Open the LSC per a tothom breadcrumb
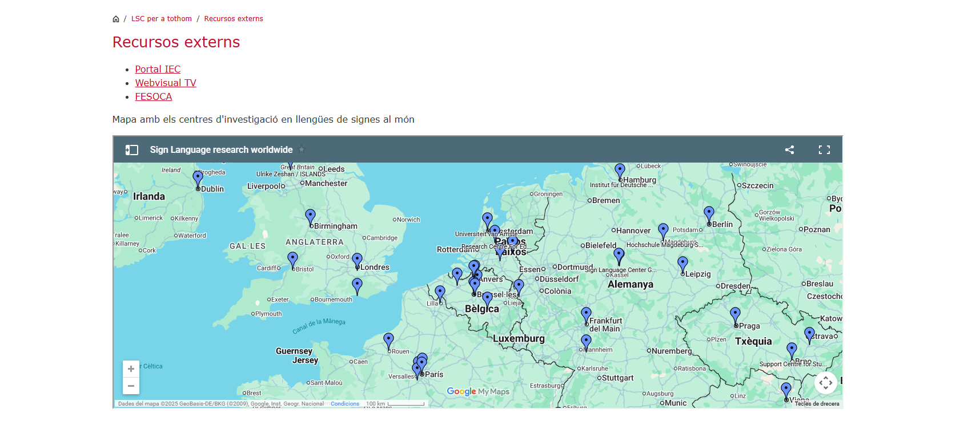Image resolution: width=980 pixels, height=421 pixels. coord(162,19)
